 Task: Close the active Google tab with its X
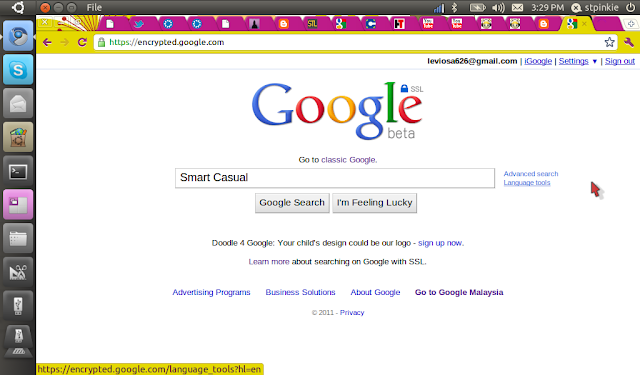[x=584, y=24]
